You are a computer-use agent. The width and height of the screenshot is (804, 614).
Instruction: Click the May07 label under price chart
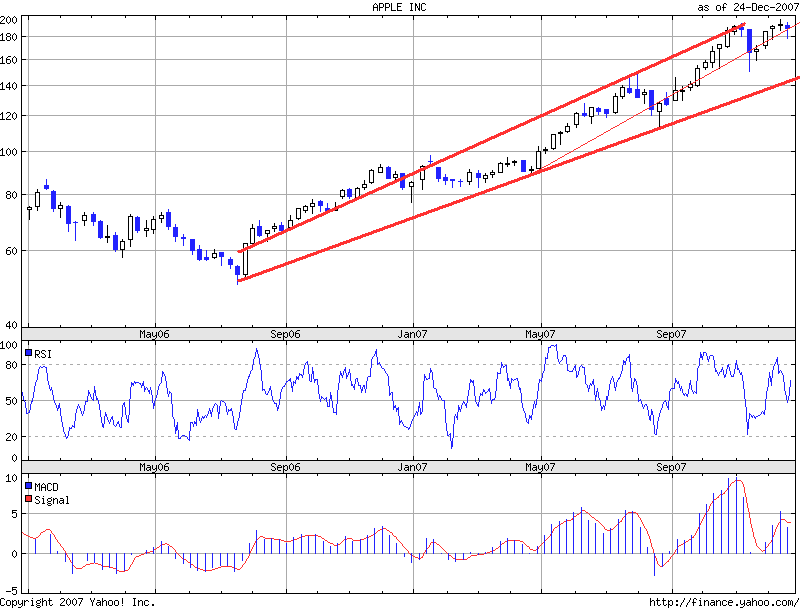(540, 334)
